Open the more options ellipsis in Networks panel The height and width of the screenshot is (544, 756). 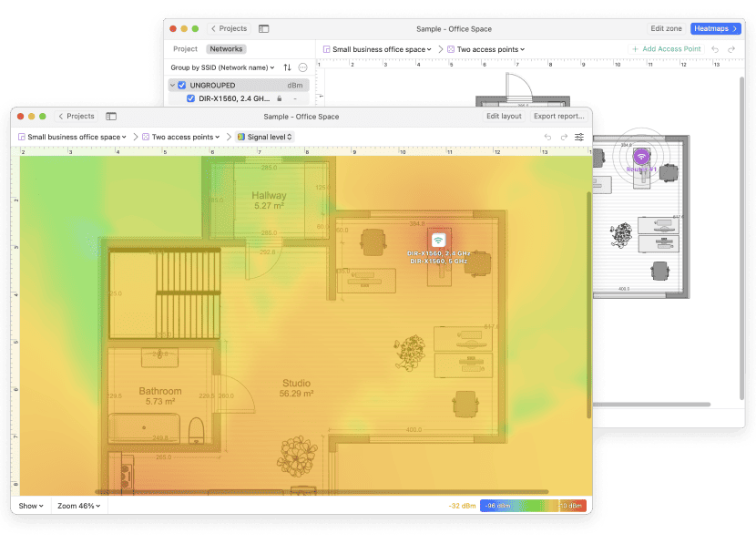click(303, 67)
